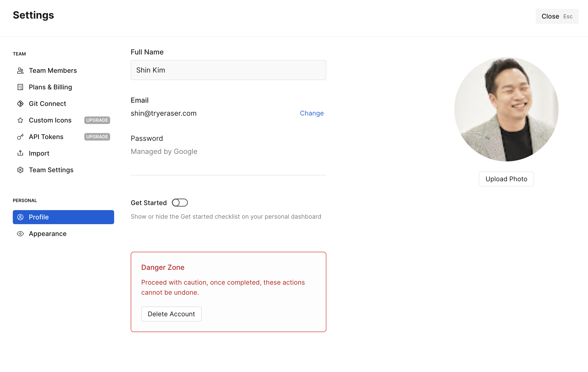The image size is (588, 372).
Task: Click the profile photo avatar
Action: (x=506, y=109)
